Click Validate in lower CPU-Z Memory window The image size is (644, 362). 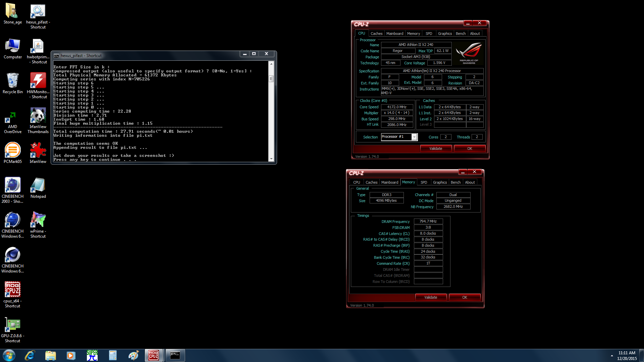pyautogui.click(x=431, y=297)
